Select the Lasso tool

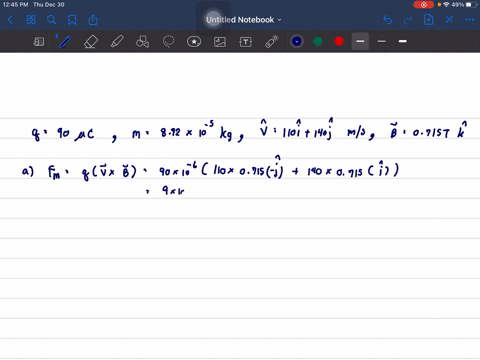tap(168, 42)
